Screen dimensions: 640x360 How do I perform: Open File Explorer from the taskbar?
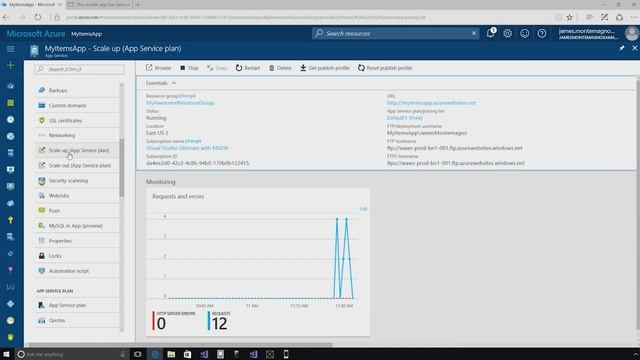coord(171,354)
